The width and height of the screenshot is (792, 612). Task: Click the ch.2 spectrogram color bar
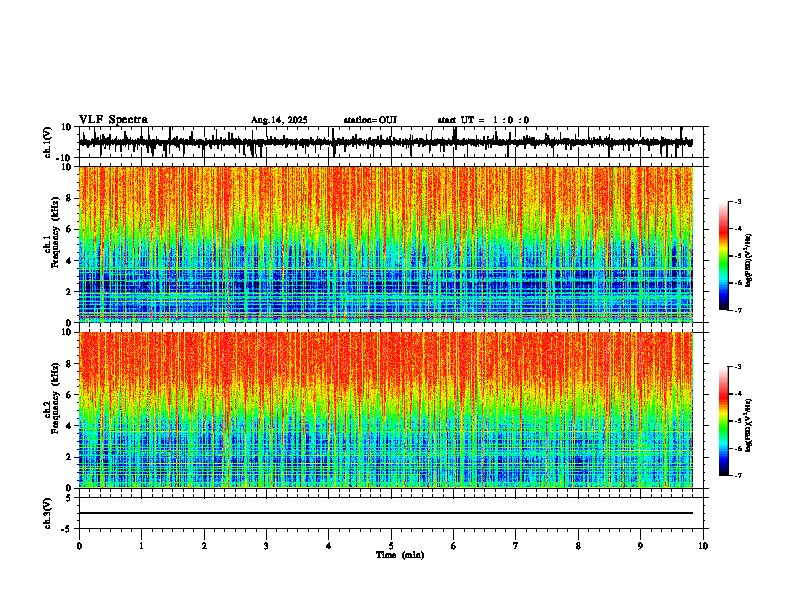click(724, 421)
